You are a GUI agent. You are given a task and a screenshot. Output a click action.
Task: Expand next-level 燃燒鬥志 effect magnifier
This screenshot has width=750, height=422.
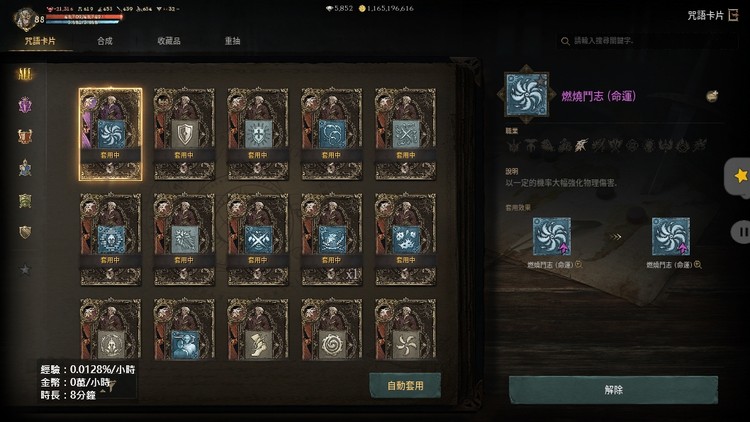[x=698, y=265]
